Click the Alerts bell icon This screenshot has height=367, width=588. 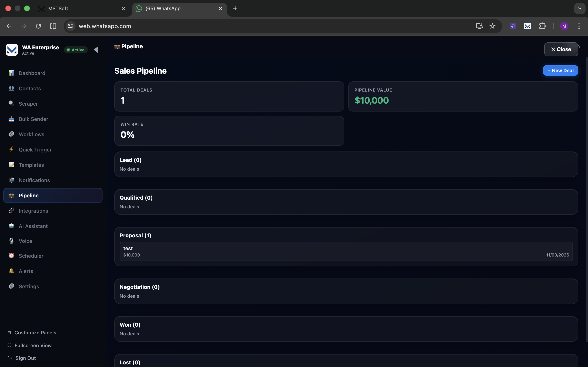click(x=11, y=271)
